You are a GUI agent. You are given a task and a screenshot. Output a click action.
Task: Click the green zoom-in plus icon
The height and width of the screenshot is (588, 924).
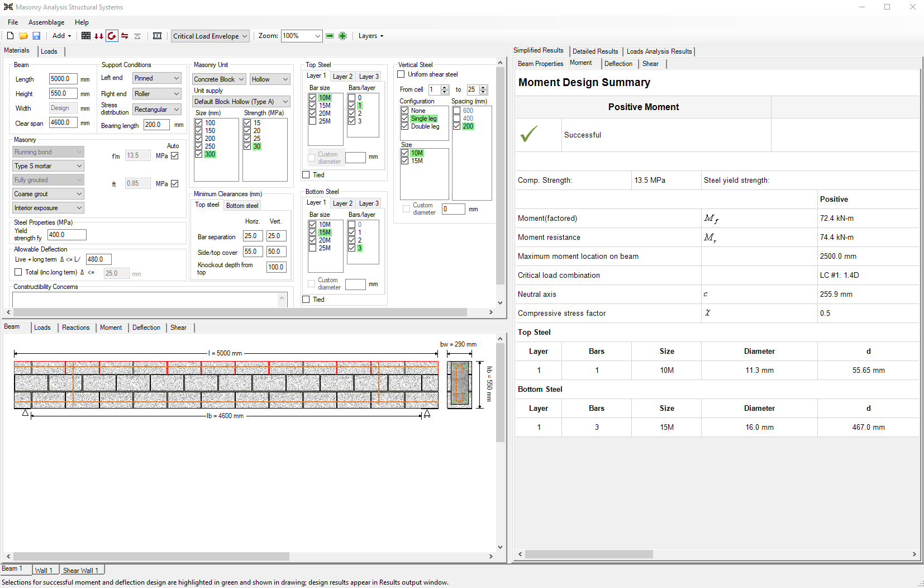342,36
